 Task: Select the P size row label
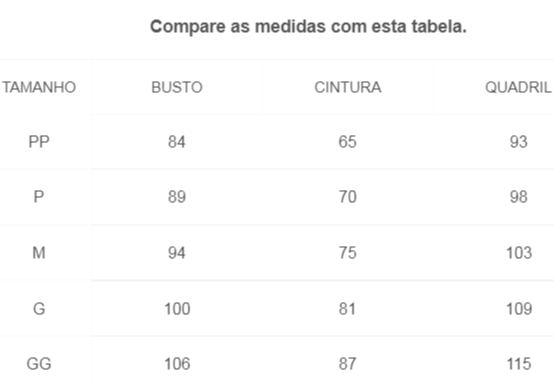(39, 197)
